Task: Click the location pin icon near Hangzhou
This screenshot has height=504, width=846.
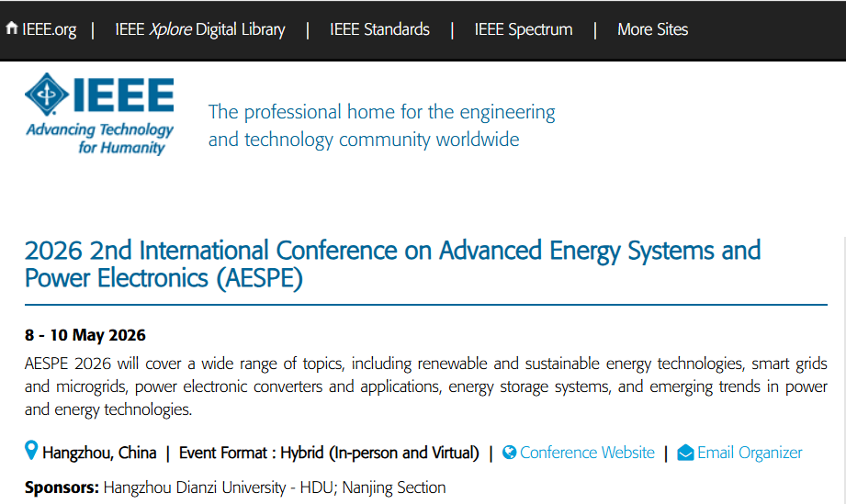Action: [x=31, y=451]
